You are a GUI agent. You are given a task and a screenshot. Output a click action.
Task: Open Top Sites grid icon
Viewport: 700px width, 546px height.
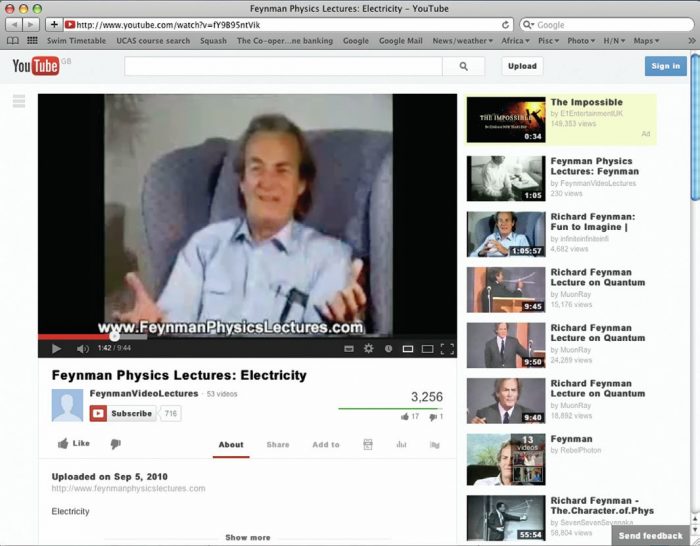[32, 41]
